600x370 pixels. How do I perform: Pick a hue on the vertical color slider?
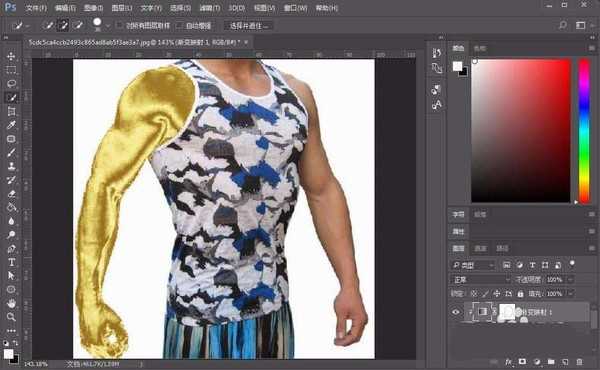click(x=584, y=130)
